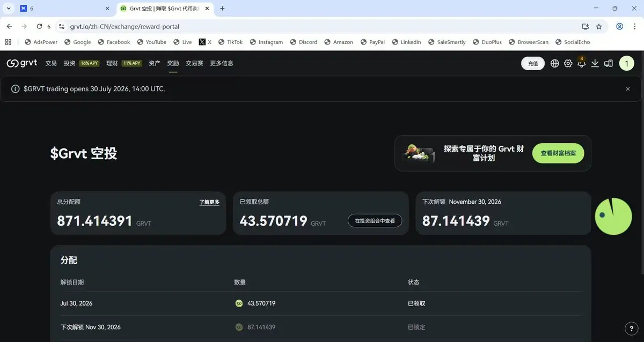This screenshot has width=644, height=342.
Task: Open the 投资 16% APY menu
Action: pos(82,63)
